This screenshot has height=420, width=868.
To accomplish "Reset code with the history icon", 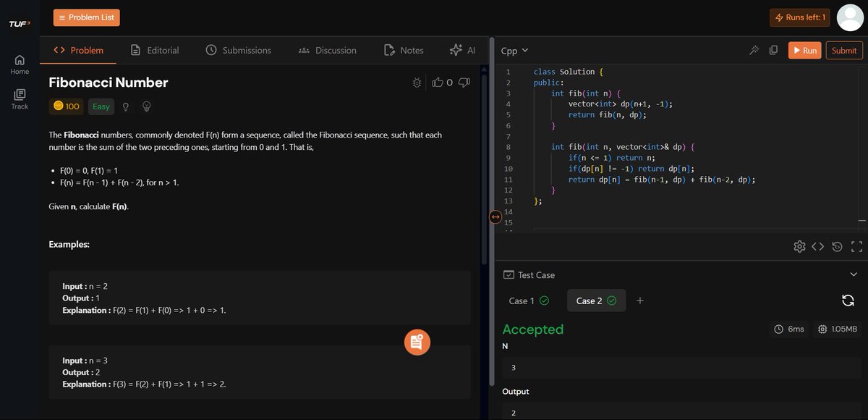I will 837,246.
